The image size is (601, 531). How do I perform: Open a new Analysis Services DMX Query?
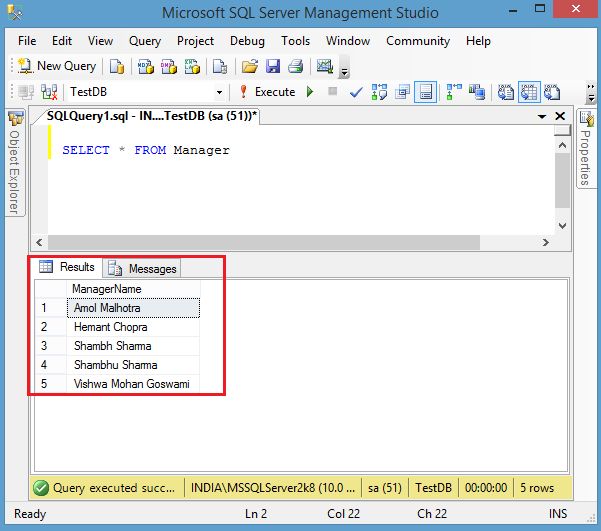pyautogui.click(x=169, y=66)
